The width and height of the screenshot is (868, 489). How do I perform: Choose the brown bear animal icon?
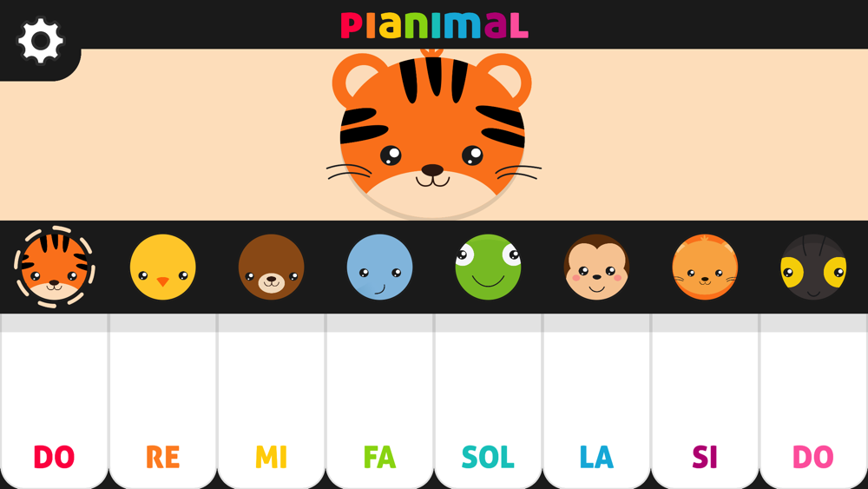271,267
